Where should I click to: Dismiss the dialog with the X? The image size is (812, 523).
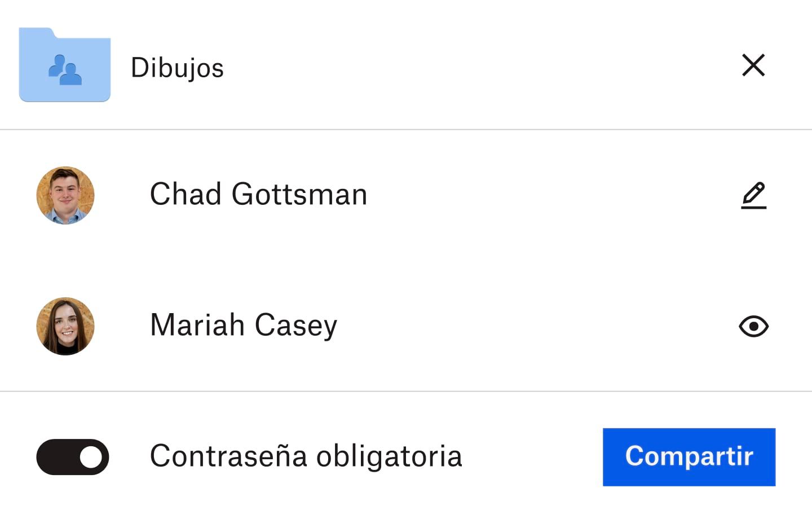[x=754, y=65]
